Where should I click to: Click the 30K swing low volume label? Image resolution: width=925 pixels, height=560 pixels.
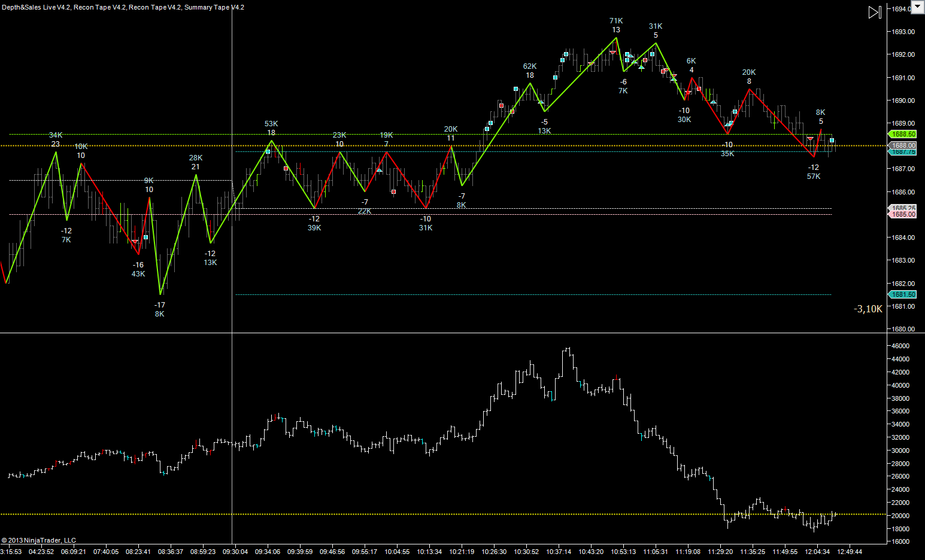coord(684,120)
